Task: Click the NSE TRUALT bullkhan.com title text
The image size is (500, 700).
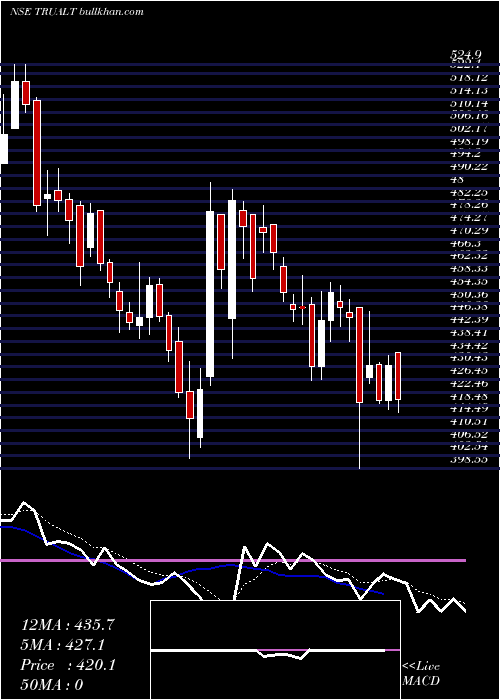Action: click(77, 12)
